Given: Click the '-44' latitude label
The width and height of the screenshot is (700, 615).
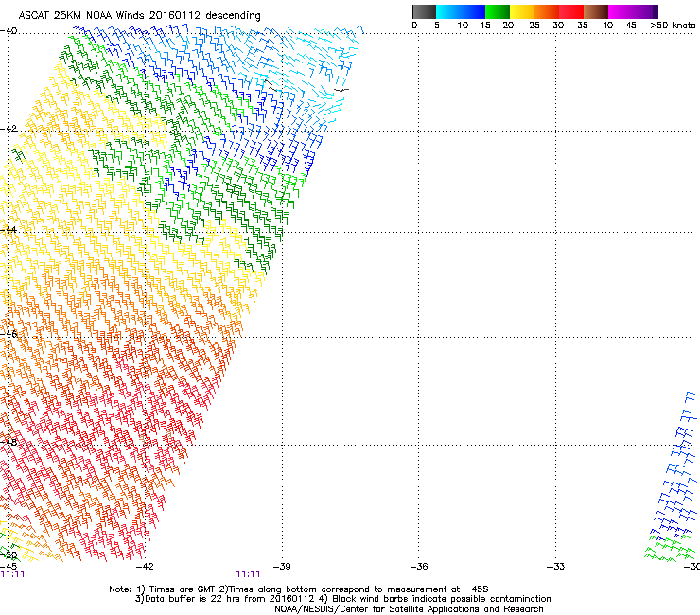Looking at the screenshot, I should click(9, 230).
